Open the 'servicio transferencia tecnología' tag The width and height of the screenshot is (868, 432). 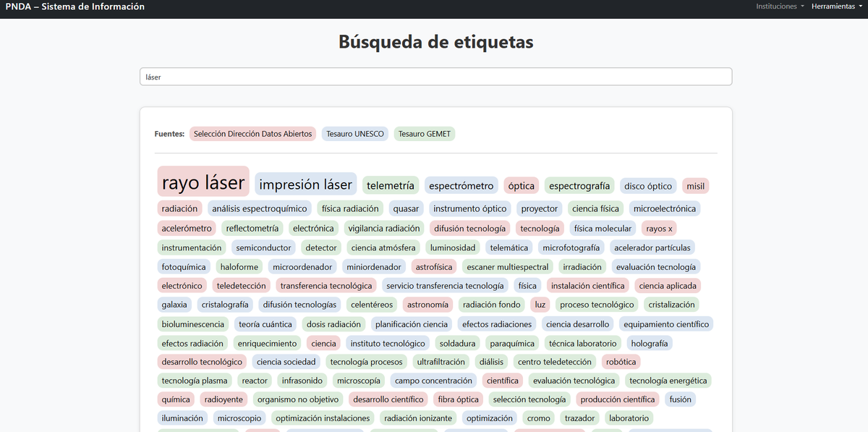point(444,286)
